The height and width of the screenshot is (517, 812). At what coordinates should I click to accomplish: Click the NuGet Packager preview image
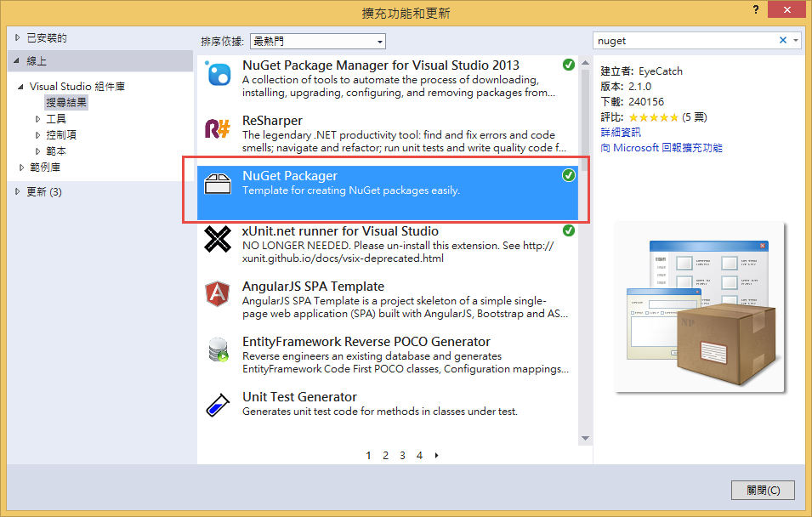[700, 307]
